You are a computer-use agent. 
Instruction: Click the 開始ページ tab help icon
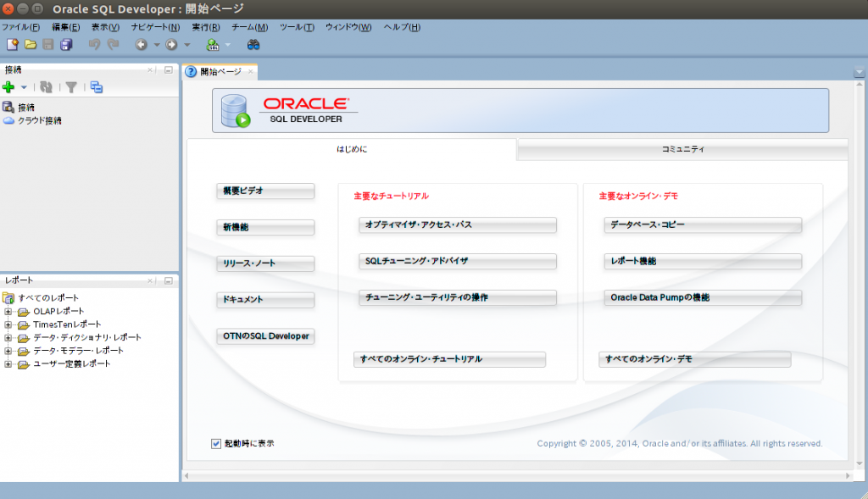(191, 71)
